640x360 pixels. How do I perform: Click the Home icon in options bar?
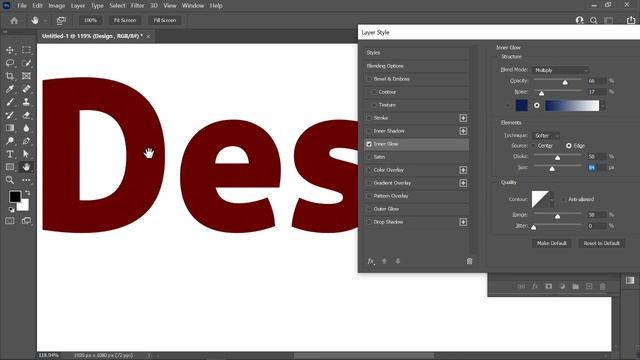14,20
